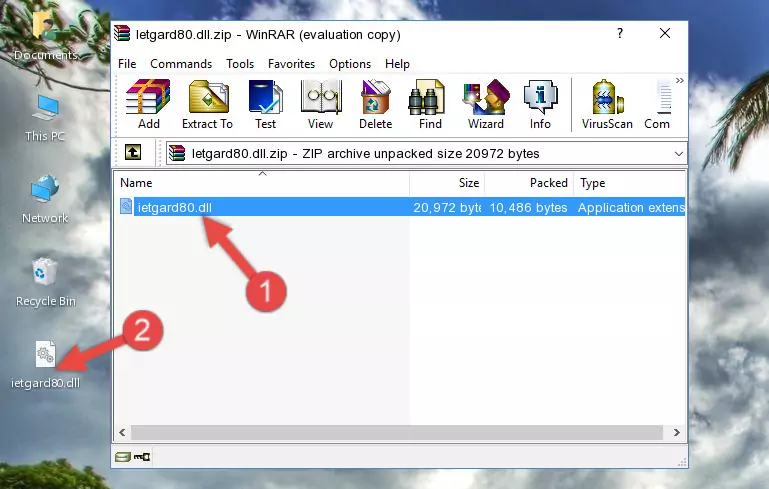Go up one folder level
This screenshot has width=769, height=489.
[x=133, y=153]
